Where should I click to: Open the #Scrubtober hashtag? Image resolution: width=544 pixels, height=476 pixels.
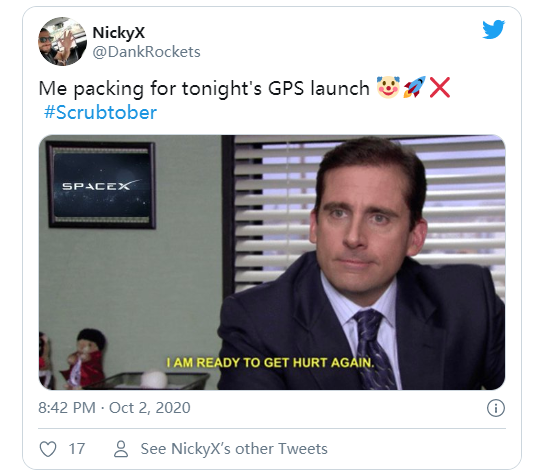tap(100, 112)
